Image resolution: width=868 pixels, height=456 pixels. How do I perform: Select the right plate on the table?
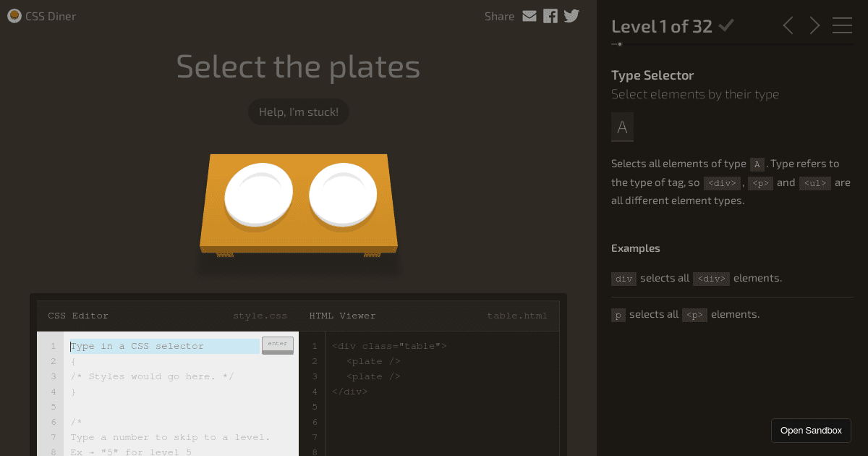pyautogui.click(x=341, y=193)
